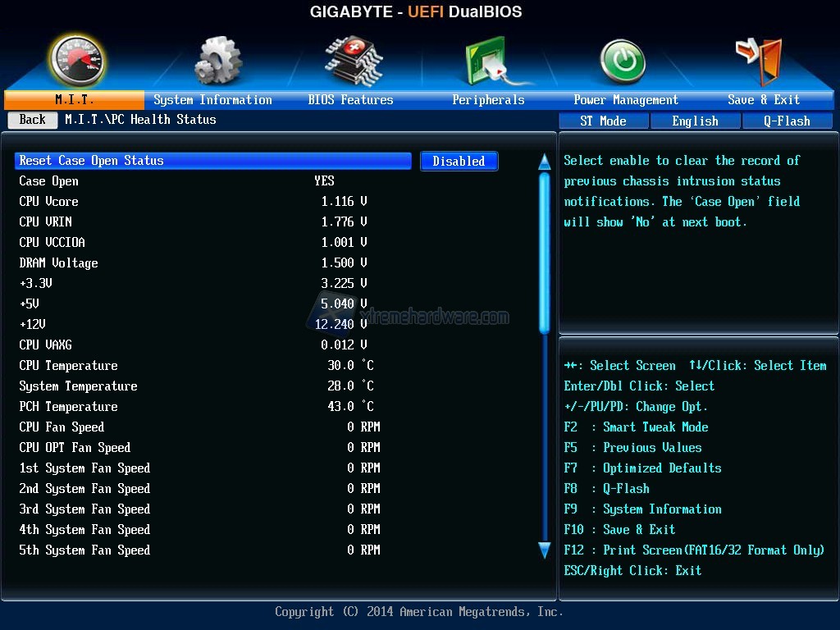The height and width of the screenshot is (630, 840).
Task: Go to the Power Management tab
Action: coord(625,100)
